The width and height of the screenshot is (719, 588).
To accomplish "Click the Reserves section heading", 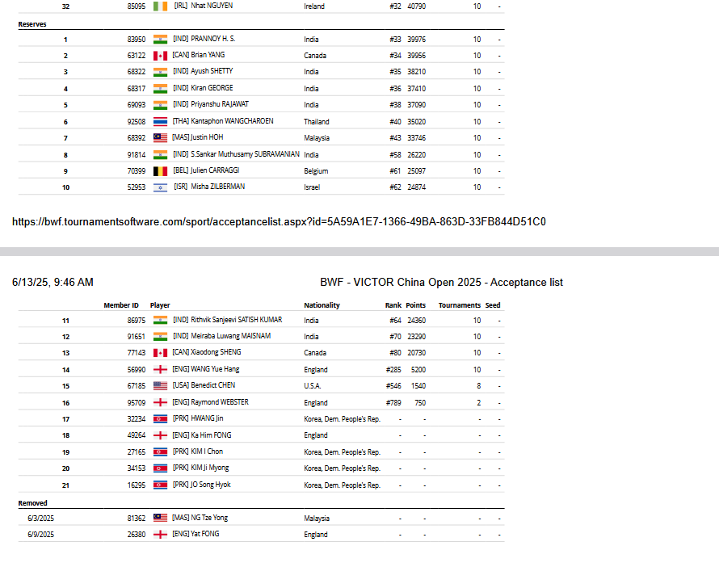I will pyautogui.click(x=32, y=24).
